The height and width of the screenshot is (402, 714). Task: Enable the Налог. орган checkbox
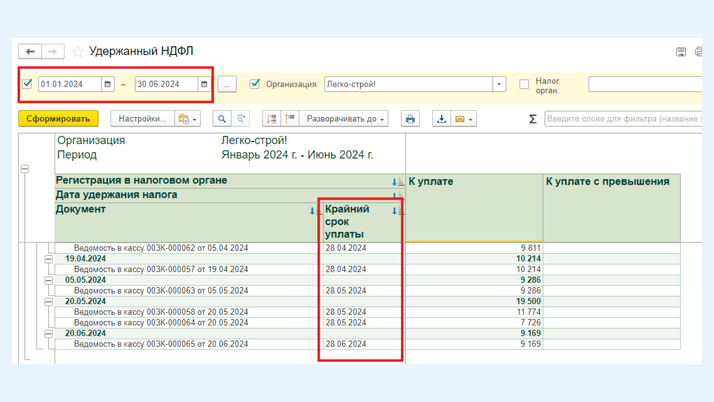[523, 84]
